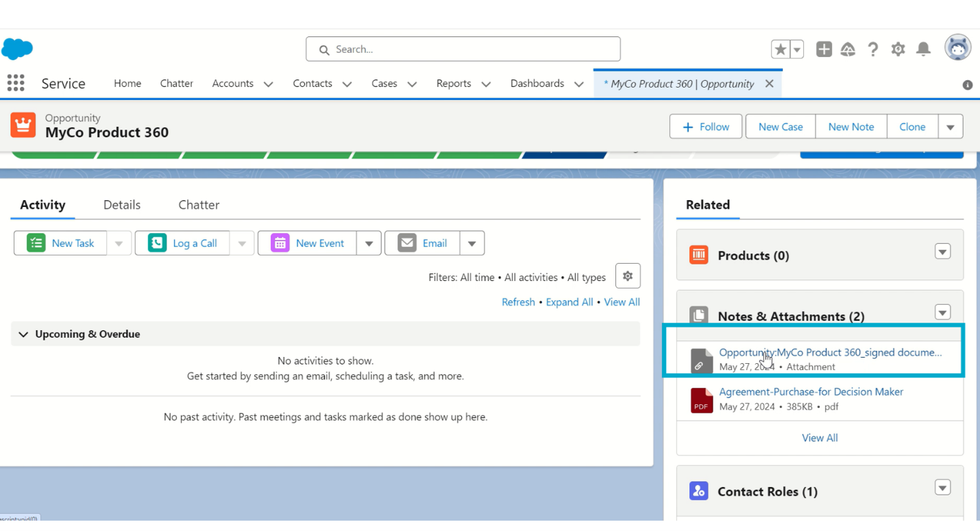This screenshot has height=531, width=980.
Task: Open the Notifications bell
Action: (x=924, y=49)
